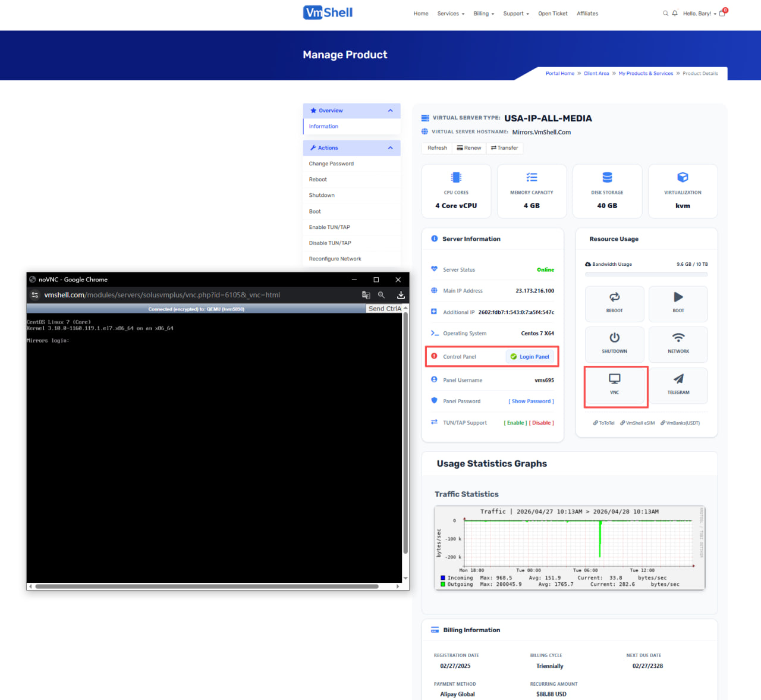Open the VmBanks(USDT) link

(x=680, y=423)
